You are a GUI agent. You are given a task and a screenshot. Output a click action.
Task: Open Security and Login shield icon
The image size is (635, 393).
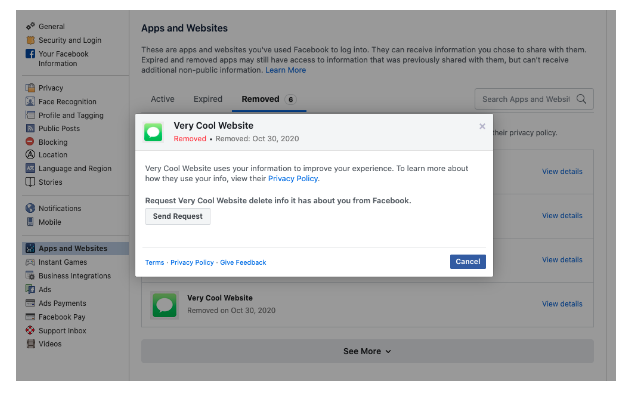(30, 40)
